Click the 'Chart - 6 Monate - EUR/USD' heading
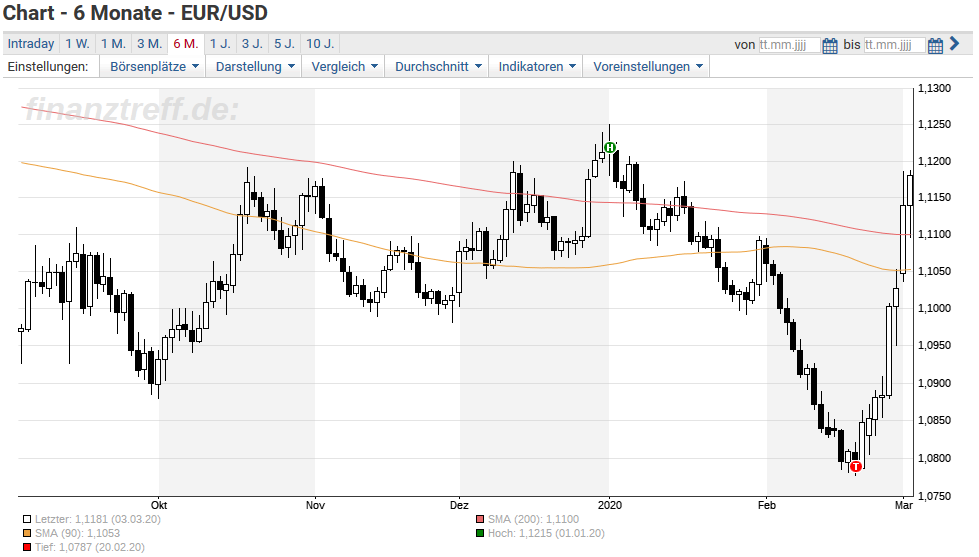Image resolution: width=979 pixels, height=557 pixels. pos(135,12)
